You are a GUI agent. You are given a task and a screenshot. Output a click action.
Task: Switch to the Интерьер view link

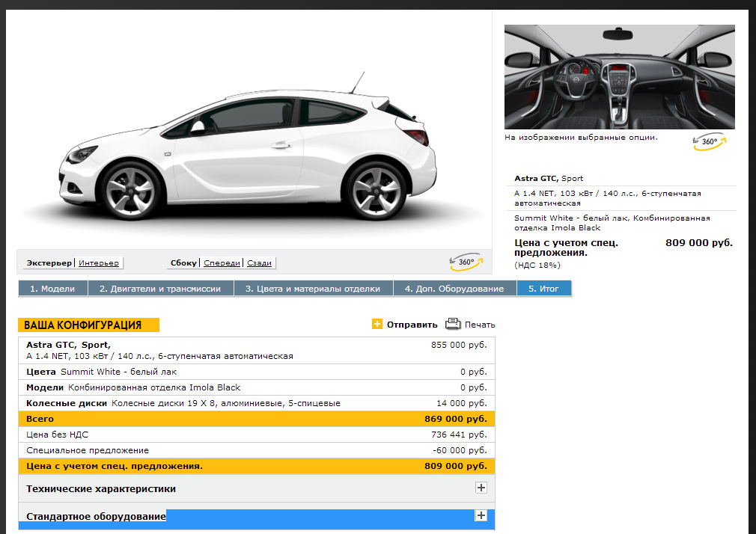(x=99, y=263)
